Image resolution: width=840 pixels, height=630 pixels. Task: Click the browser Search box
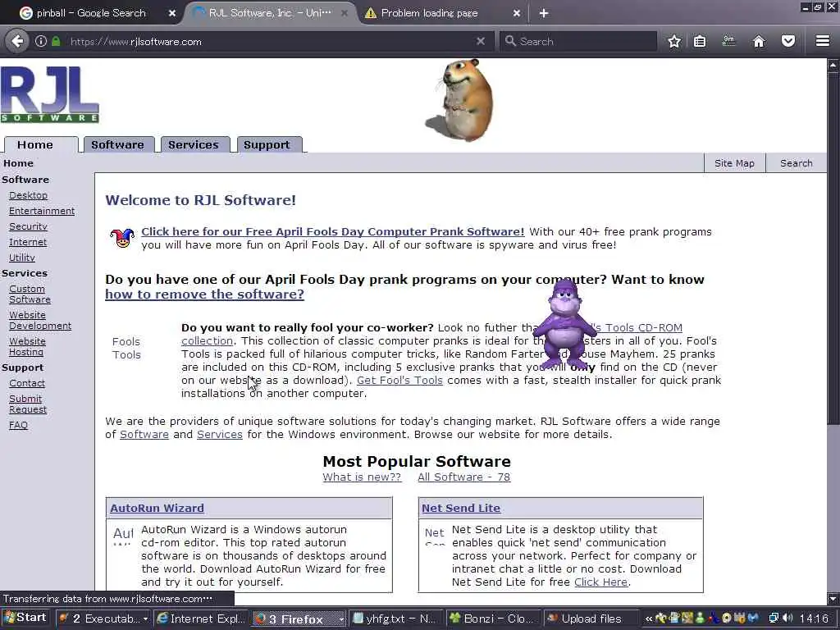pos(578,41)
